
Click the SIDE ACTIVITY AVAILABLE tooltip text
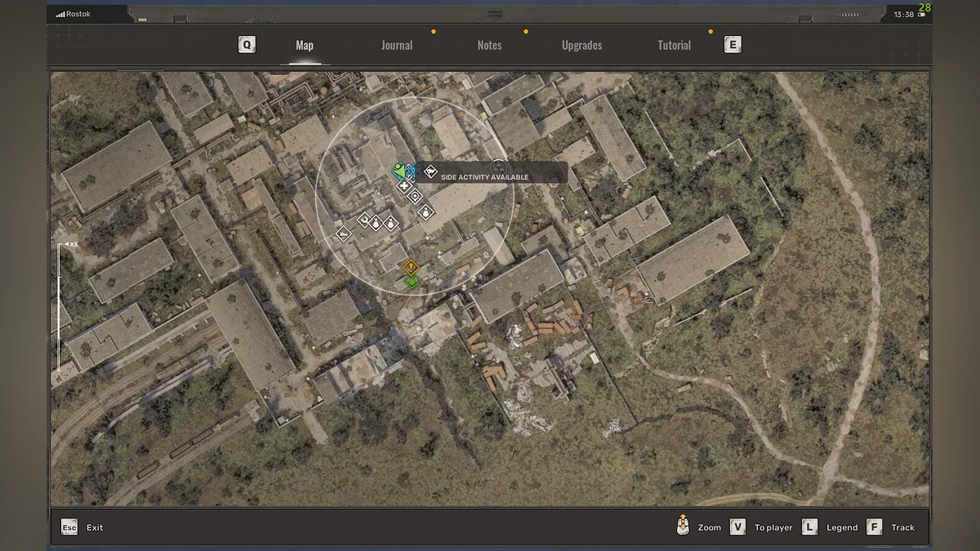click(485, 177)
